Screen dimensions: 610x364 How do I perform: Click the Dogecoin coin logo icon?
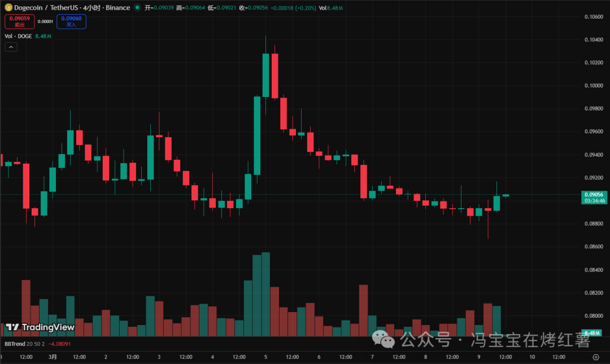[x=8, y=8]
